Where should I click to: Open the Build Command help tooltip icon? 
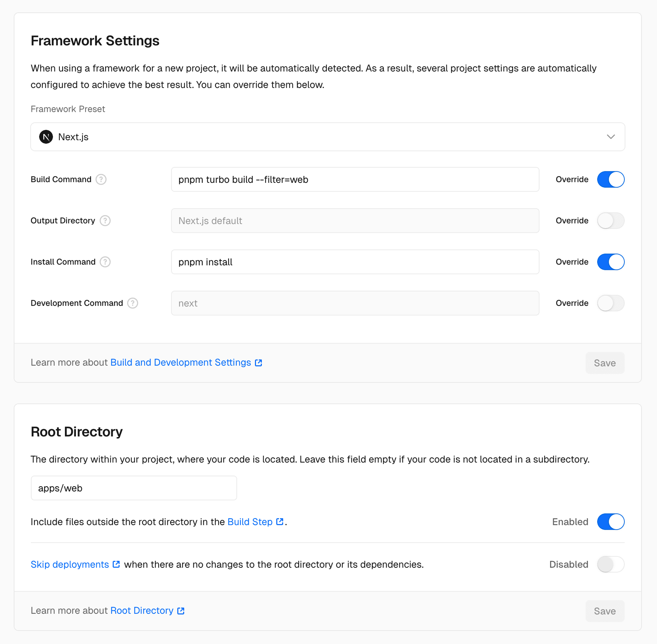pos(101,179)
